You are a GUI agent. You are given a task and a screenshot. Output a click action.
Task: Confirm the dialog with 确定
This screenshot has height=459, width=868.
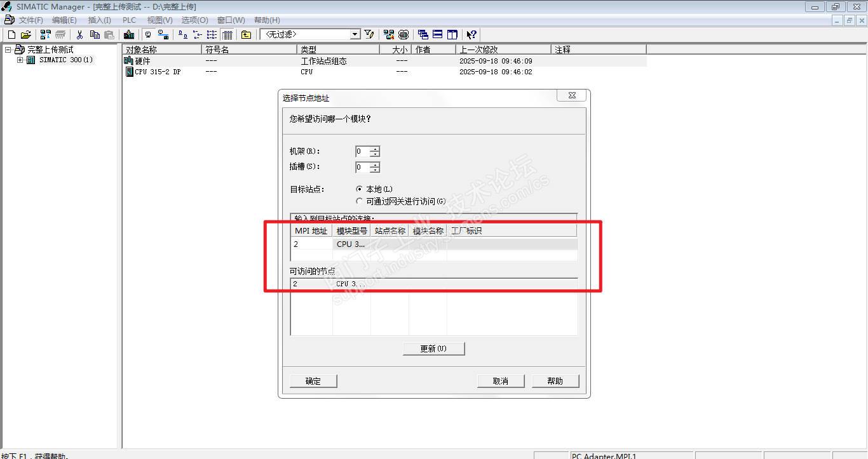(313, 381)
